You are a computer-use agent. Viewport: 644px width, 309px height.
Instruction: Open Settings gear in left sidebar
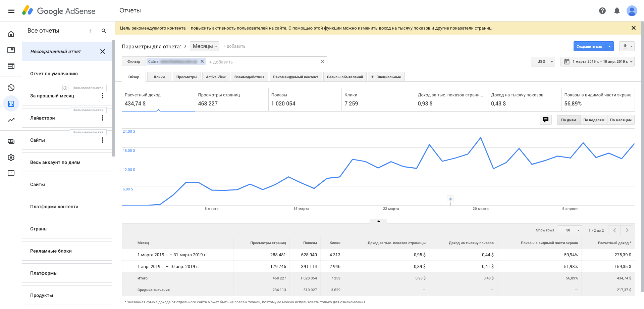(11, 158)
